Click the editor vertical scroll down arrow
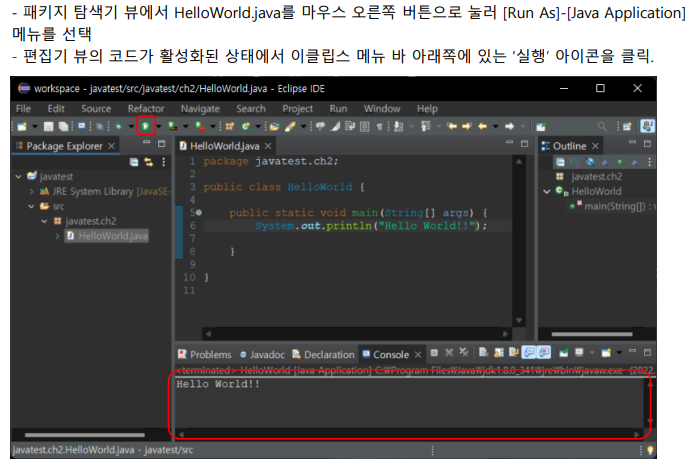687x465 pixels. (x=519, y=320)
